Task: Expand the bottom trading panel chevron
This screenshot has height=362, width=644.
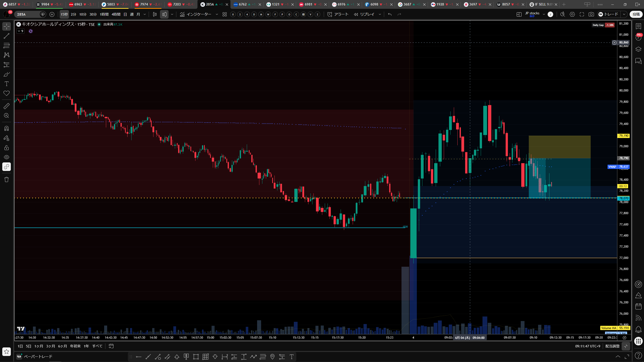Action: (x=618, y=356)
